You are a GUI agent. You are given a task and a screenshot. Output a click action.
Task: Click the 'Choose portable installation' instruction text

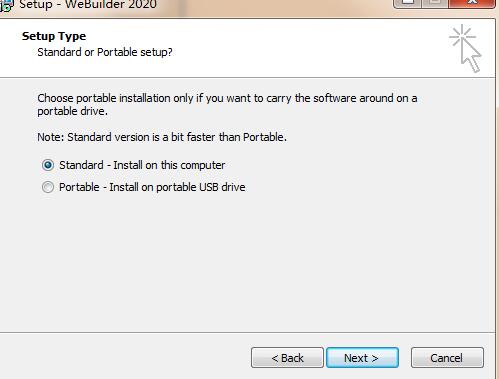227,104
